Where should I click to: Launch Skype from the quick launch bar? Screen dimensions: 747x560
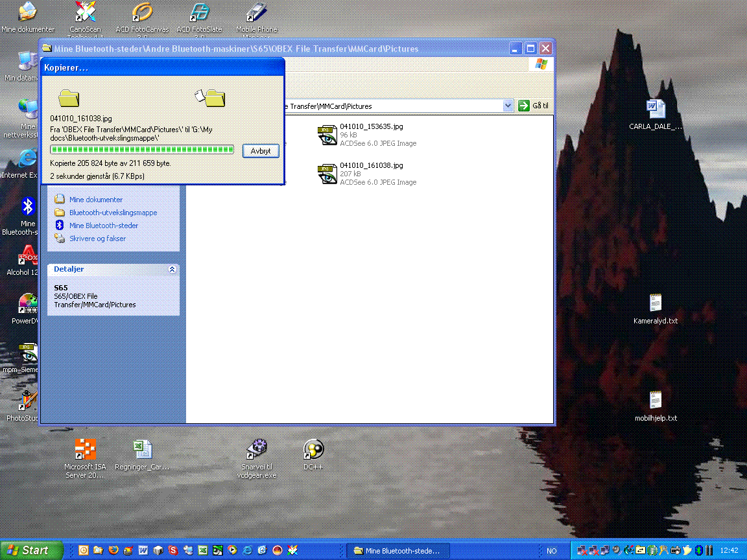point(173,550)
